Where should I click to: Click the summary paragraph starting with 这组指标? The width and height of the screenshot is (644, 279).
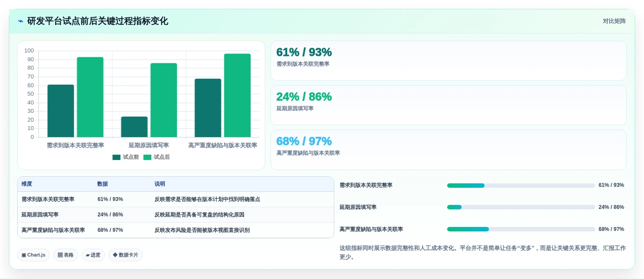[483, 253]
